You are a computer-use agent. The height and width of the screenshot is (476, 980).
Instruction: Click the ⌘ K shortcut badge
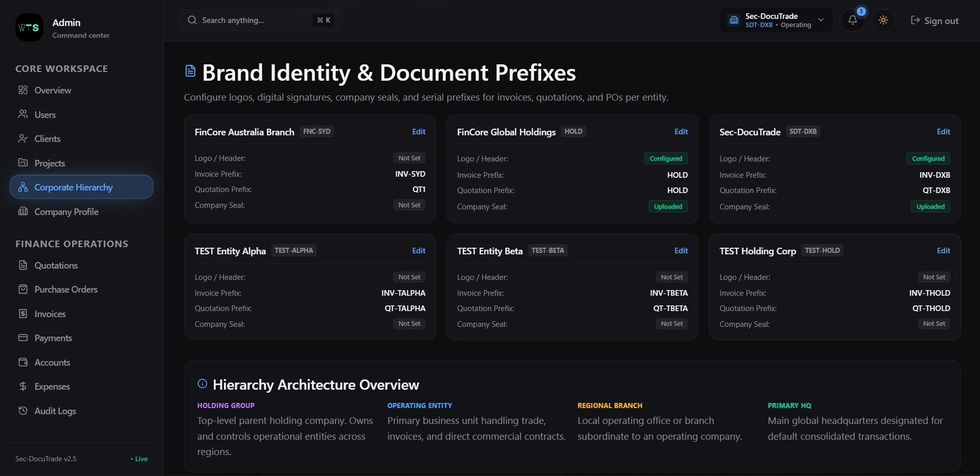pos(324,20)
